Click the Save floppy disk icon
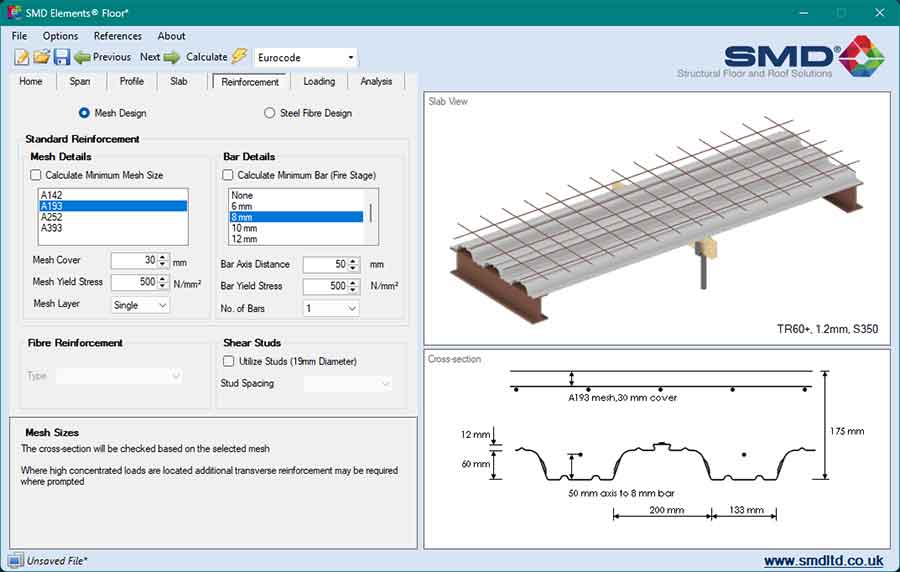Screen dimensions: 900x572 coord(61,57)
